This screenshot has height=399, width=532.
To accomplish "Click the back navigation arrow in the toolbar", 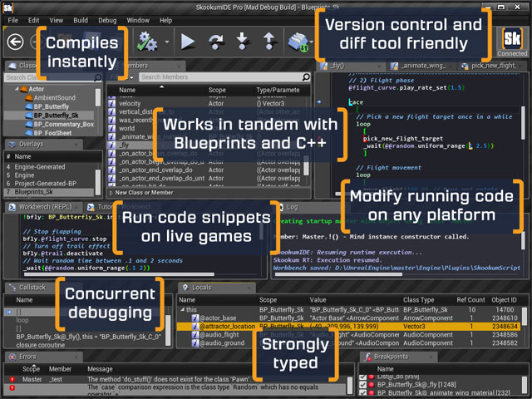I will coord(15,42).
